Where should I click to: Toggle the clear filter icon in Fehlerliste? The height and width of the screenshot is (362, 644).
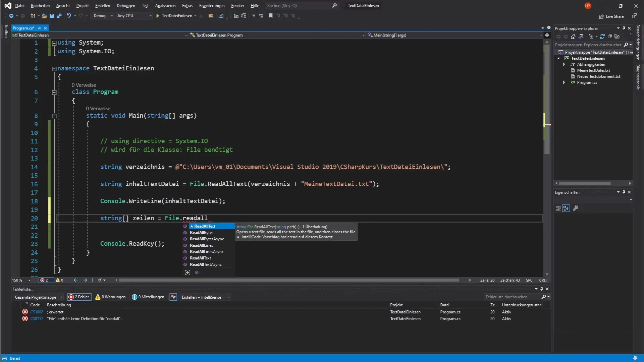173,297
